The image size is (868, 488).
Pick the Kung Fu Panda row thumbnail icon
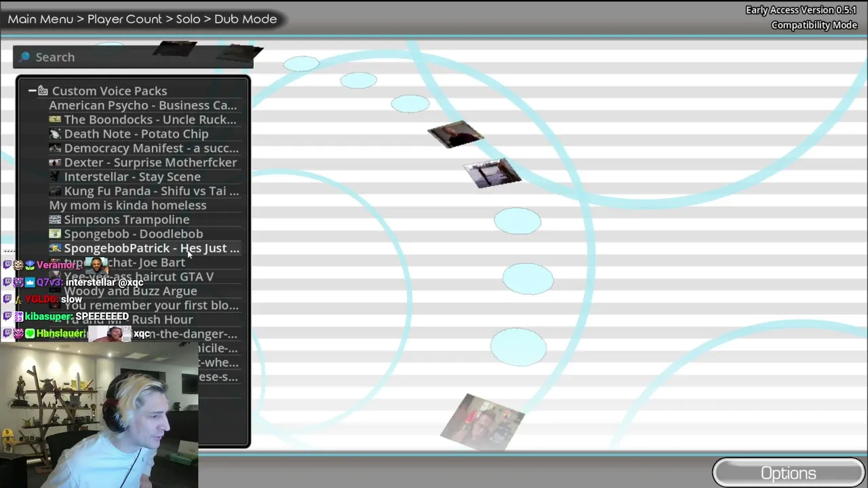click(55, 191)
